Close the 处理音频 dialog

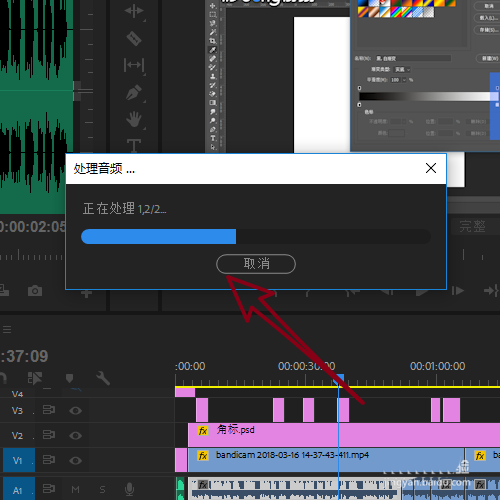click(x=431, y=168)
